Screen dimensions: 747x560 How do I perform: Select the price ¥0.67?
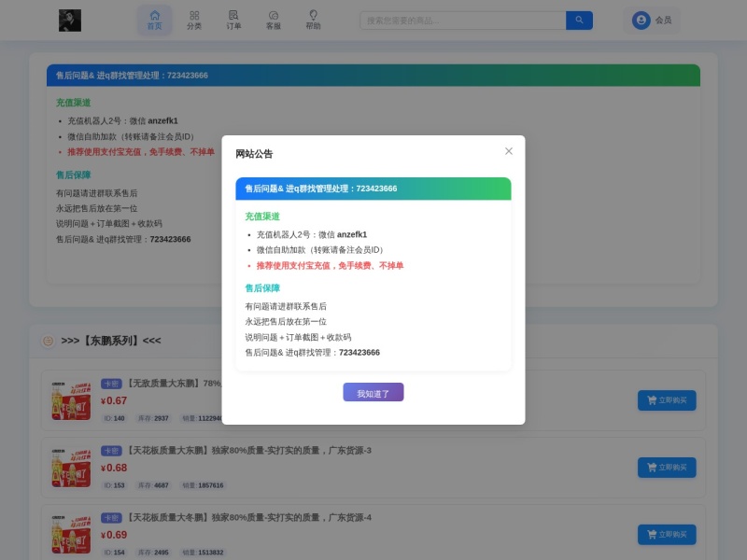pos(114,401)
